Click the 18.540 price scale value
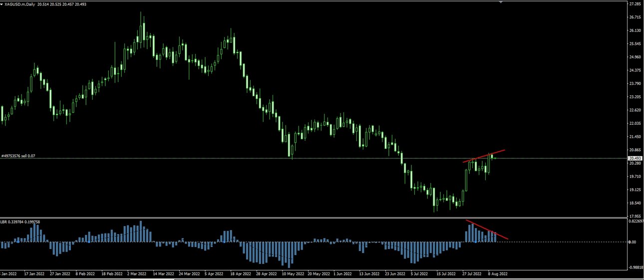644x280 pixels. (x=635, y=203)
